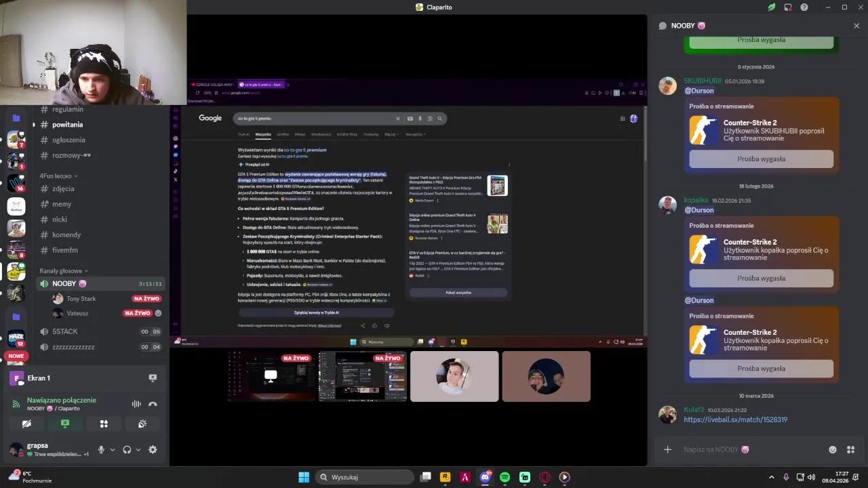
Task: Open the server folder at the top
Action: click(x=16, y=118)
